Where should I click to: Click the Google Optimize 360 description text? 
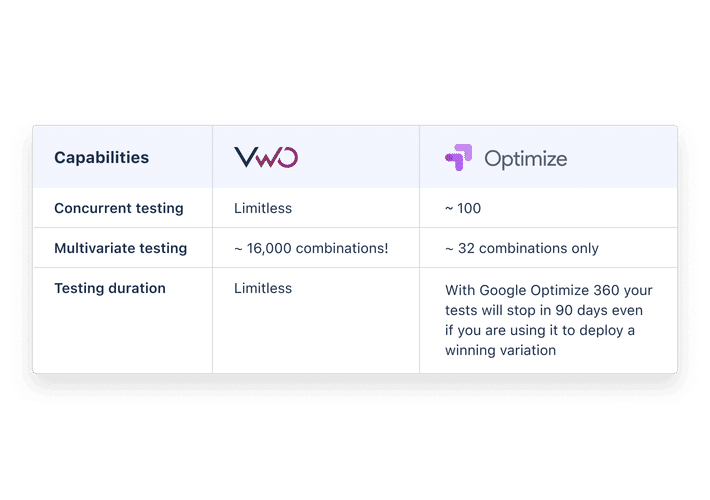[x=548, y=320]
